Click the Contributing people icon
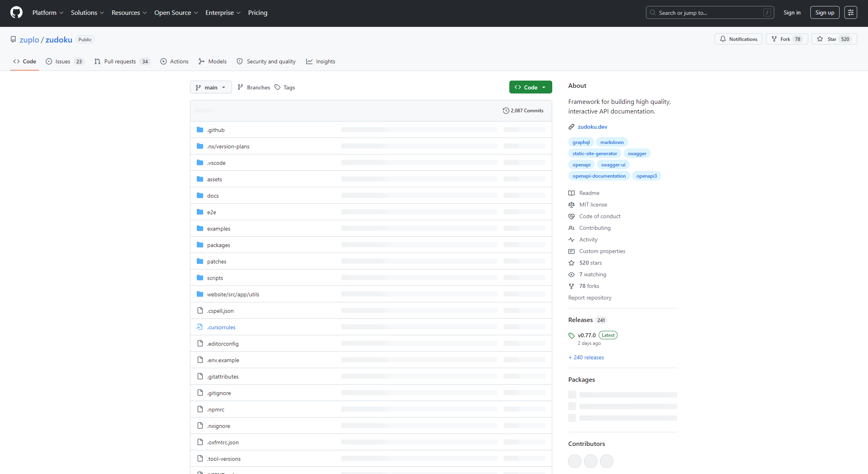The image size is (868, 474). click(571, 228)
